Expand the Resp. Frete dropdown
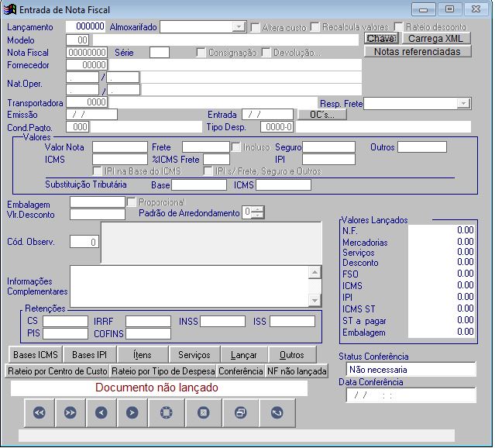The image size is (495, 448). pos(463,103)
